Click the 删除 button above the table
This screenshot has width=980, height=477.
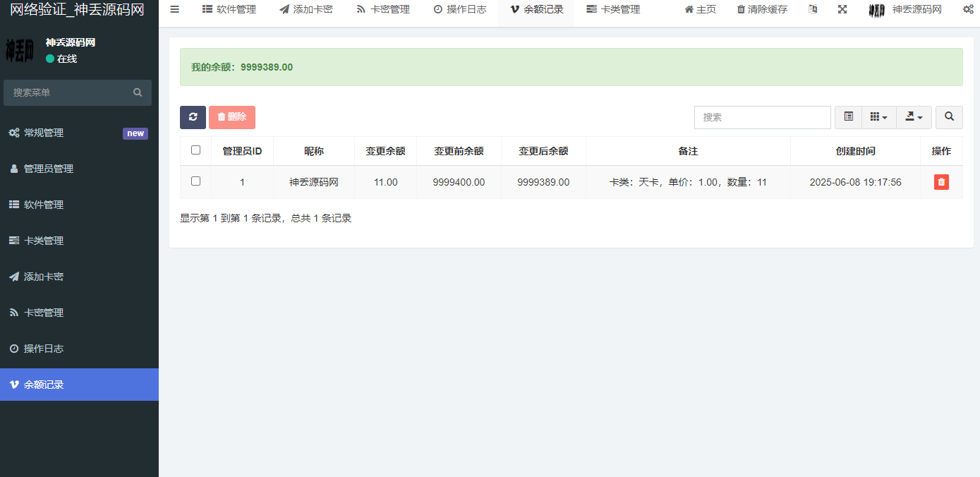(232, 117)
